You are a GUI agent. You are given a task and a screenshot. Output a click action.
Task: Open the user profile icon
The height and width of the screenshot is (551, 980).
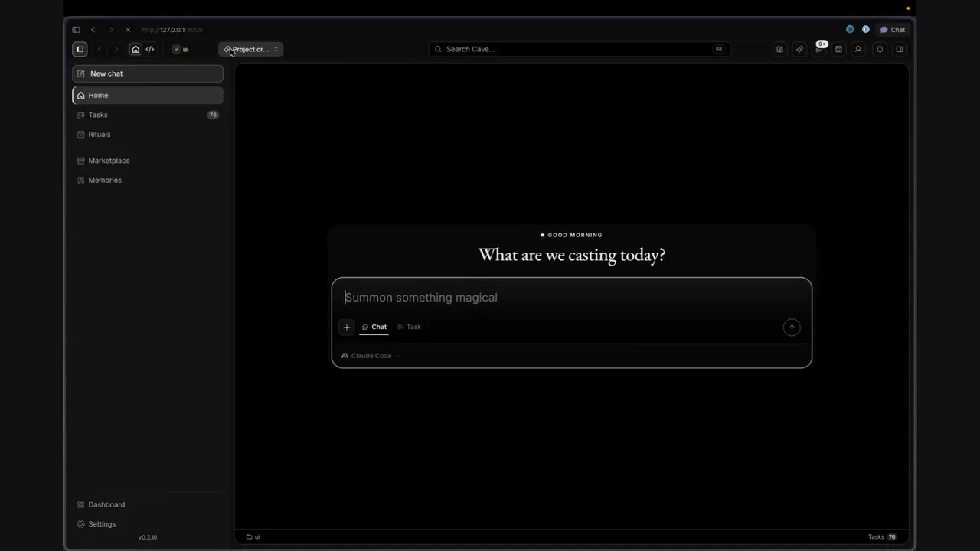click(858, 49)
